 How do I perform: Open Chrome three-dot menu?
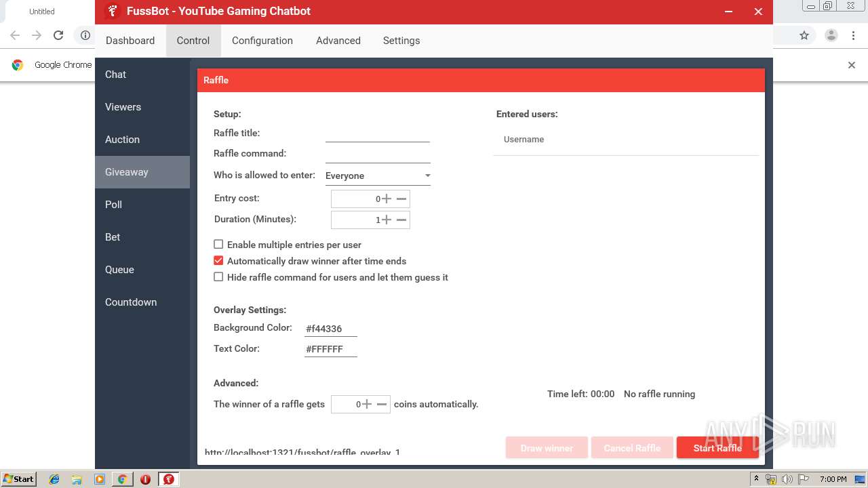(853, 35)
